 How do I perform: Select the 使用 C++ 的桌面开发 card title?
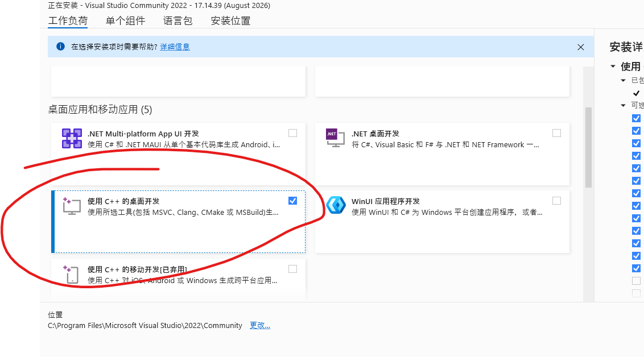point(123,201)
